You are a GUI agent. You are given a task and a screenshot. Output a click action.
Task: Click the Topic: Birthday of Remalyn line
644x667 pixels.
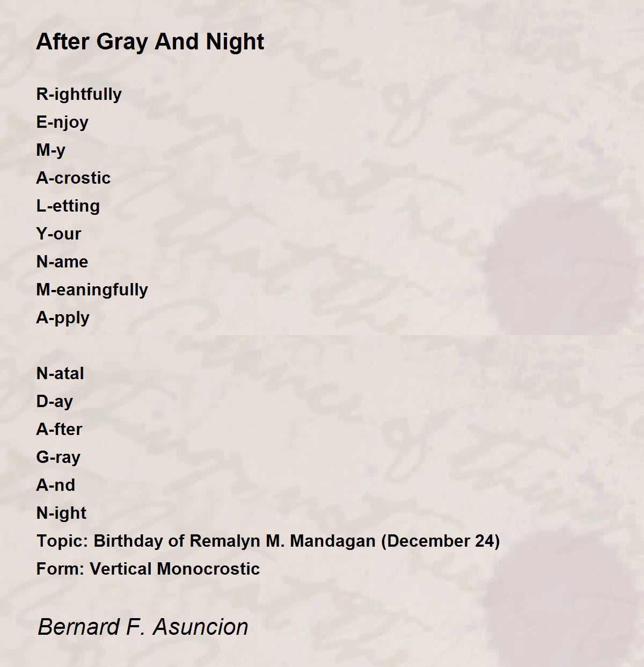click(268, 541)
